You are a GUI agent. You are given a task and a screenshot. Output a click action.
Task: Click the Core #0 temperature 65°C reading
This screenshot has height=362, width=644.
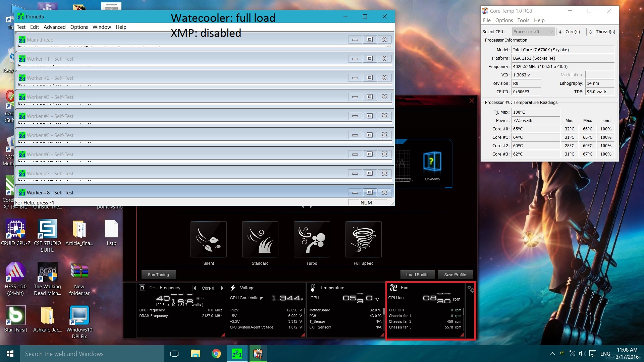click(536, 129)
